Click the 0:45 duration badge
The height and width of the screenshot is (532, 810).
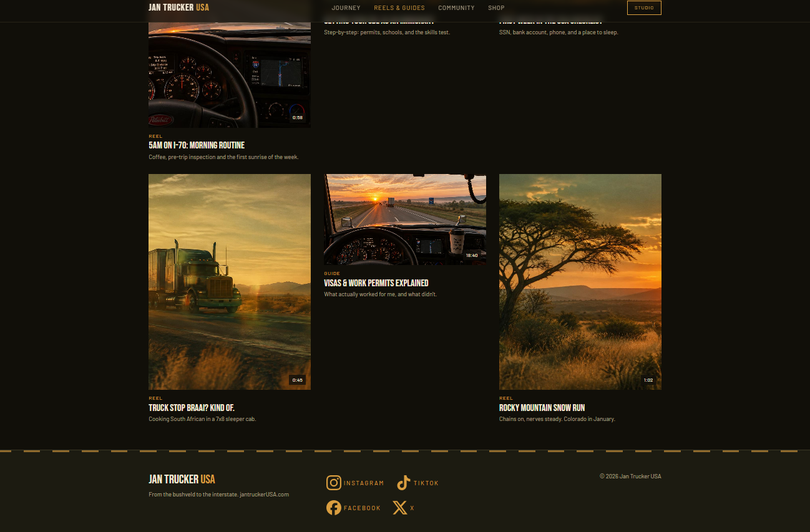click(x=298, y=380)
